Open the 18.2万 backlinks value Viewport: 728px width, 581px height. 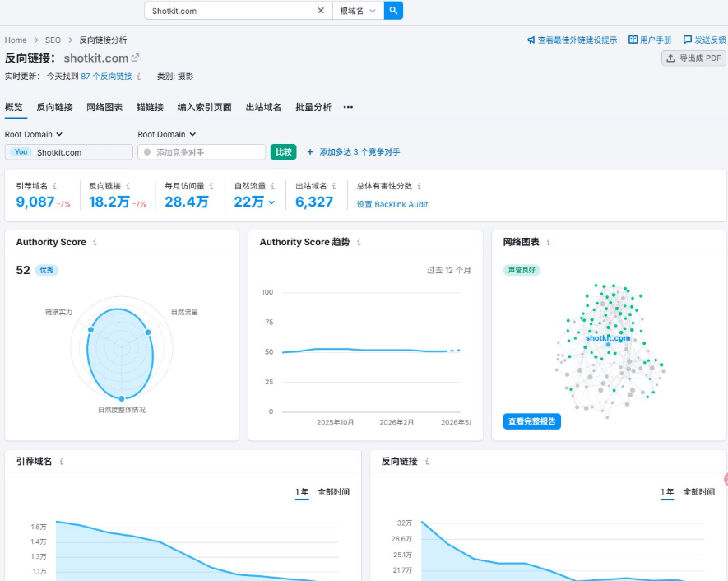[109, 202]
